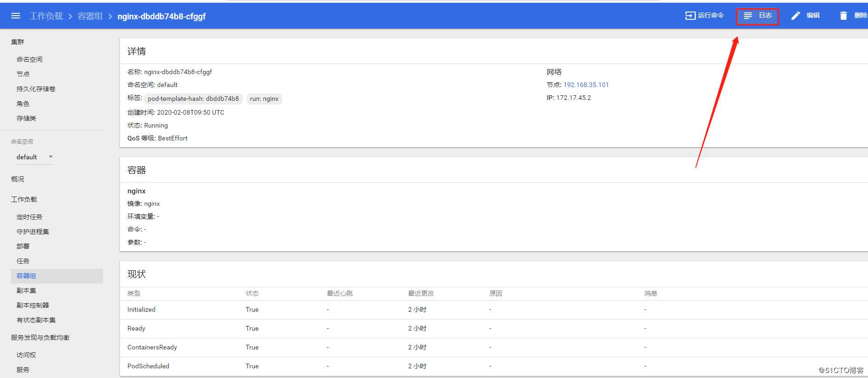Click the 运行命令 exec icon
Screen dimensions: 868x378
click(690, 16)
